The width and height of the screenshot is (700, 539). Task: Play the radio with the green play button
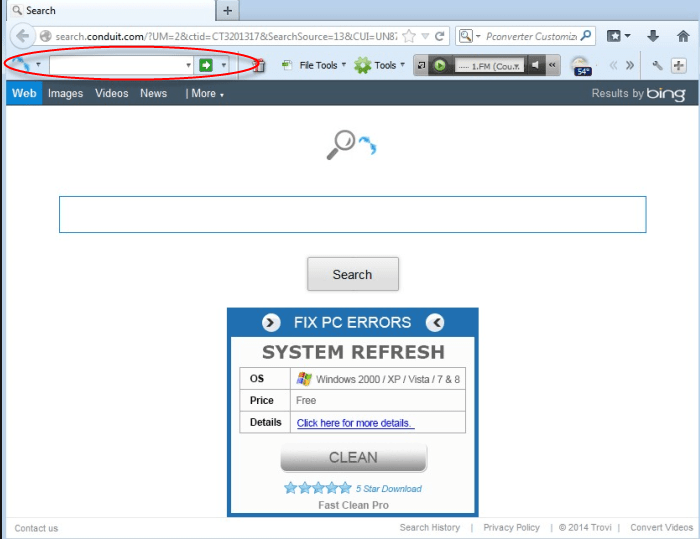[440, 66]
